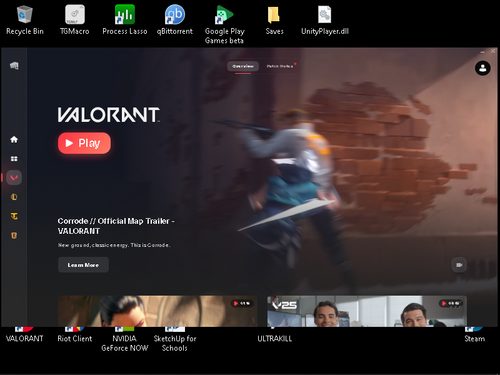
Task: Close the Riot Client window
Action: click(x=493, y=51)
